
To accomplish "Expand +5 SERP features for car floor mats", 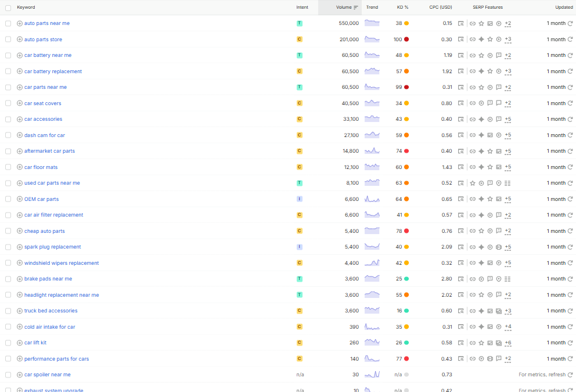I will click(507, 167).
